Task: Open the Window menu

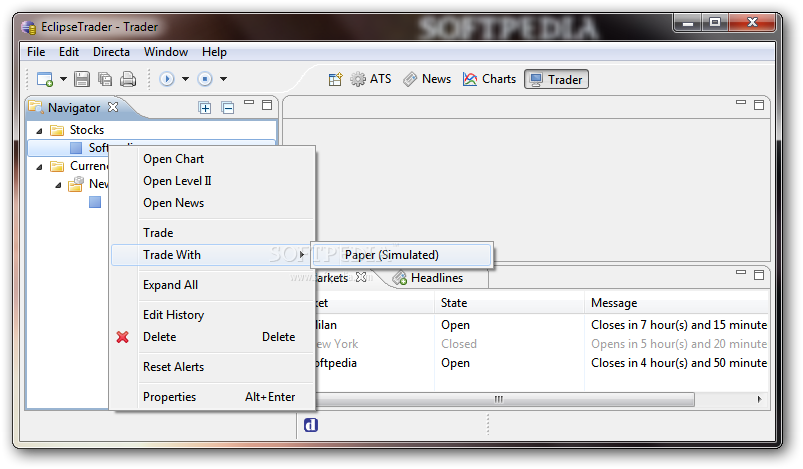Action: pos(165,52)
